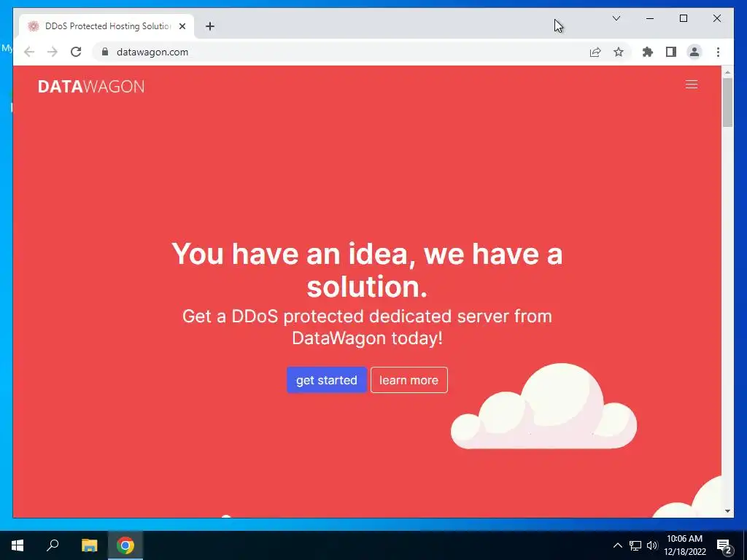Open Windows taskbar search
Viewport: 747px width, 560px height.
tap(53, 545)
